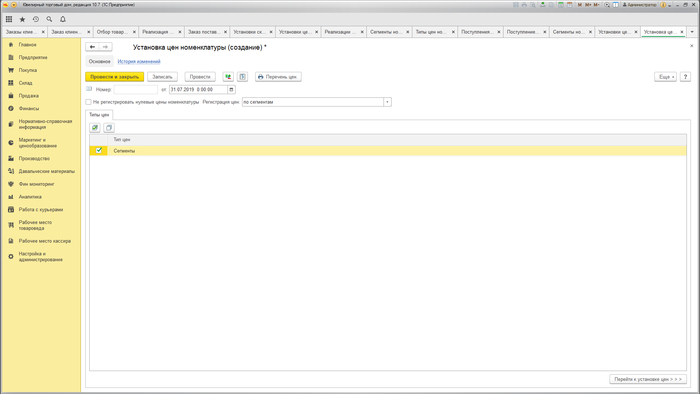Click the date field 31.07.2019
The image size is (700, 394).
click(x=198, y=90)
